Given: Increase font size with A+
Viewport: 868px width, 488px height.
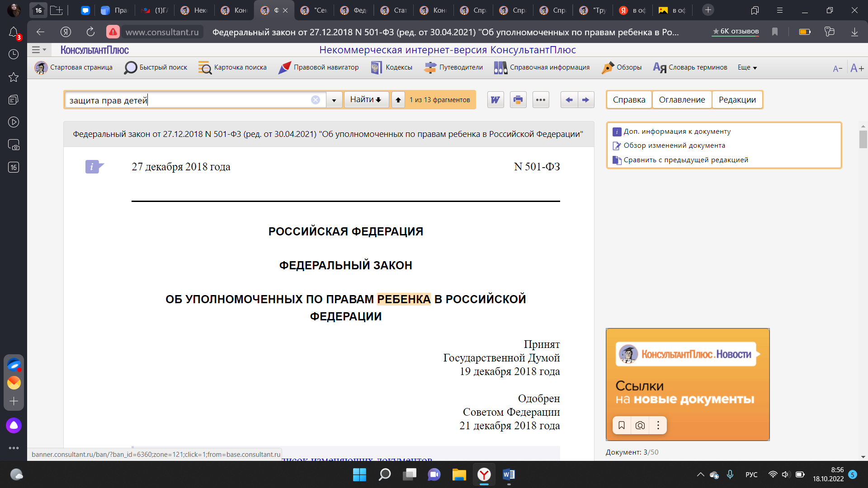Looking at the screenshot, I should pyautogui.click(x=857, y=68).
